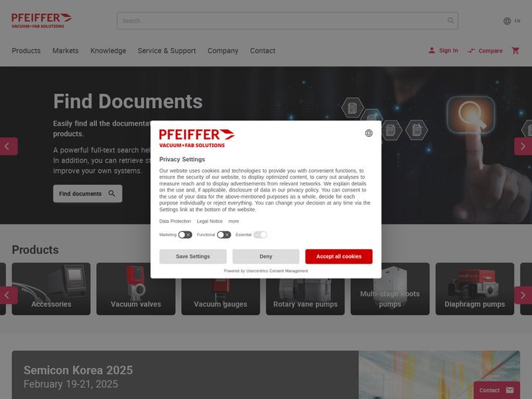Image resolution: width=532 pixels, height=399 pixels.
Task: Go to the next hero banner slide
Action: 523,146
